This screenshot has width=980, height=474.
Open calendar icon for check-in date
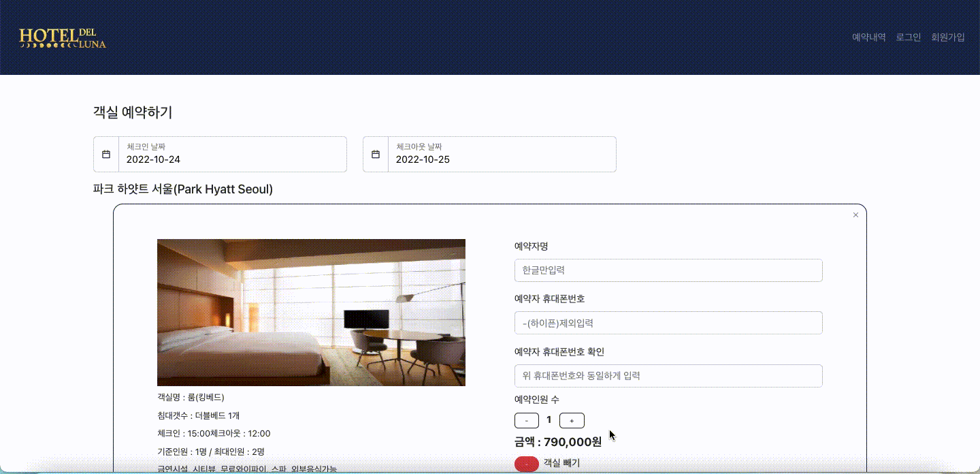point(106,155)
